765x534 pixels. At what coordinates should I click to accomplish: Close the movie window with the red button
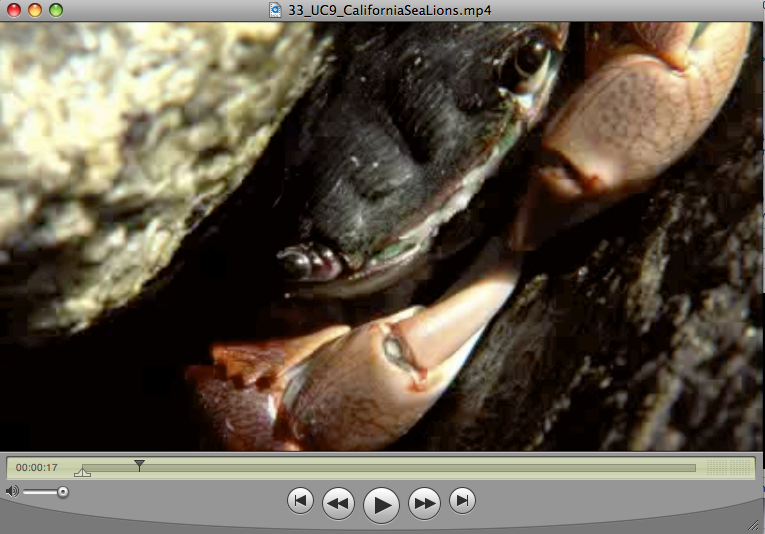tap(14, 10)
